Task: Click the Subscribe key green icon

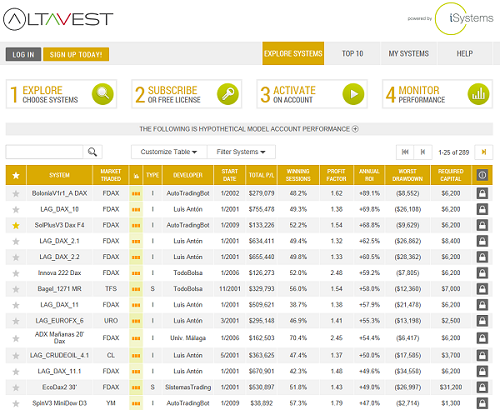Action: (228, 94)
